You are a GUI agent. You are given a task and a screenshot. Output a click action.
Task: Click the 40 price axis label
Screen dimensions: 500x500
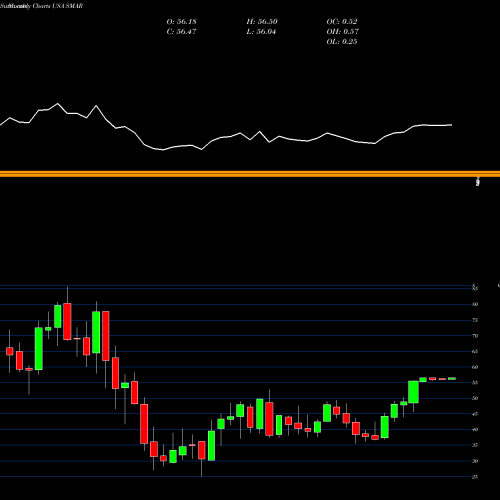click(475, 430)
